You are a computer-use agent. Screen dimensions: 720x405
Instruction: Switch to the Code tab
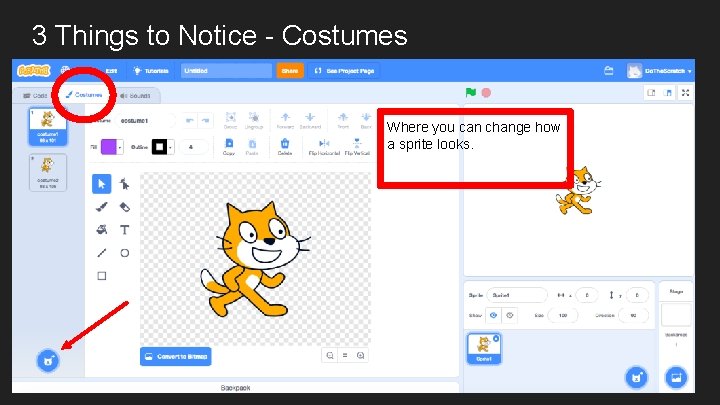click(x=35, y=96)
